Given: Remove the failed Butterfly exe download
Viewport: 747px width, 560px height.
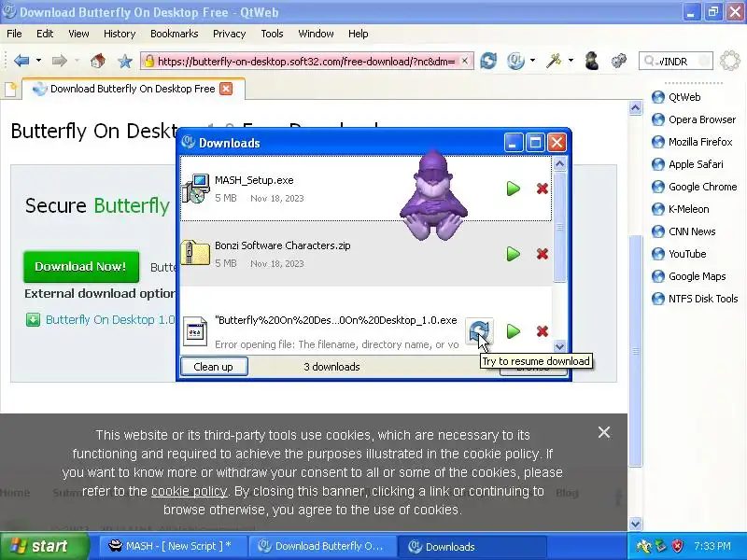Looking at the screenshot, I should tap(542, 331).
